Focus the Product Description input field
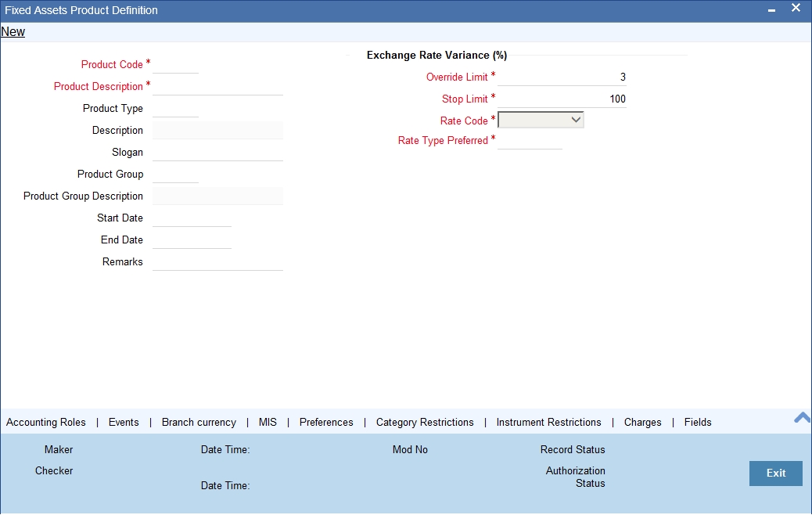 pos(218,87)
